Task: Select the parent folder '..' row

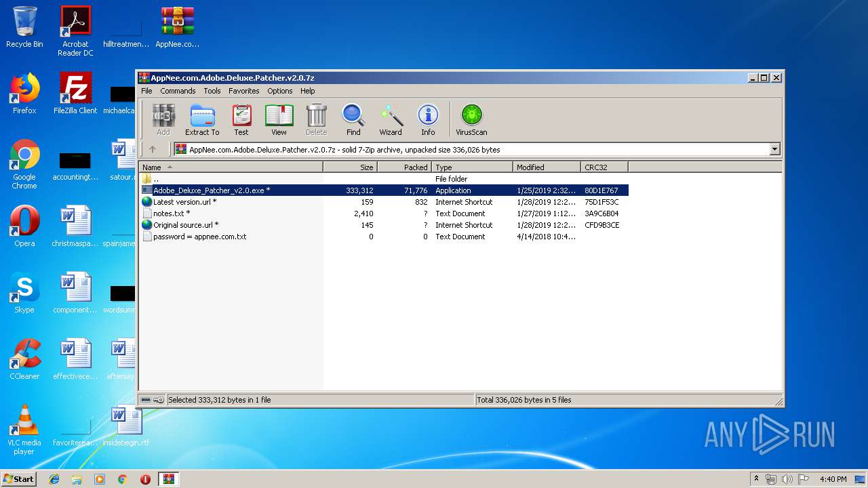Action: pos(384,179)
